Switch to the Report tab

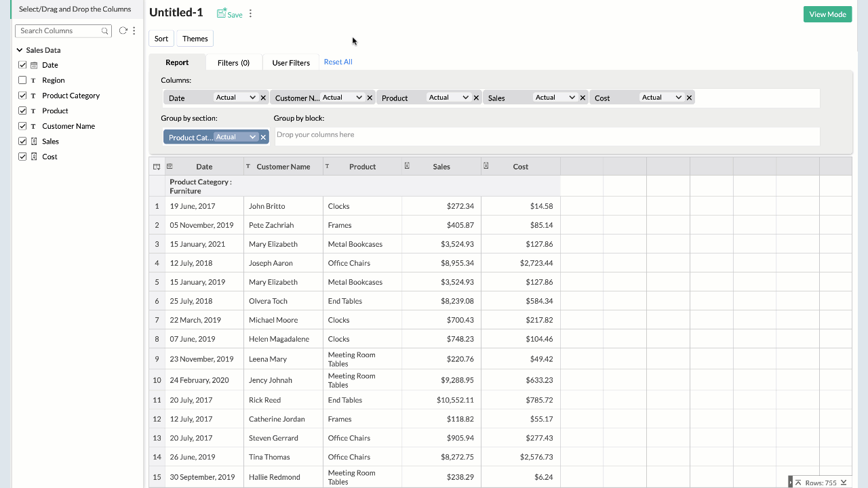[x=177, y=62]
